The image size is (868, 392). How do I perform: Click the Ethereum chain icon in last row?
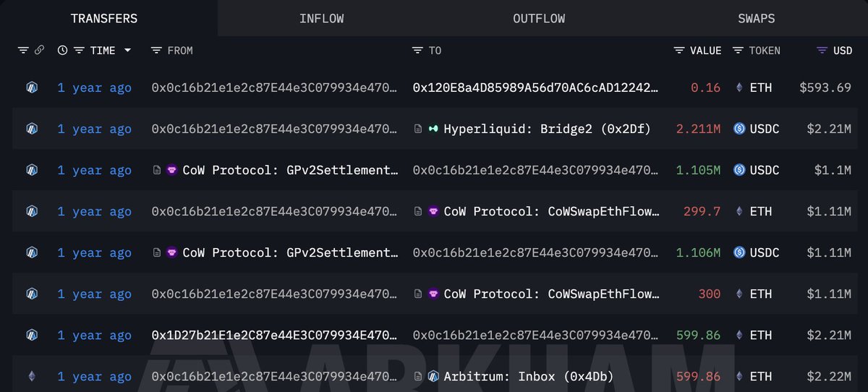(x=31, y=377)
